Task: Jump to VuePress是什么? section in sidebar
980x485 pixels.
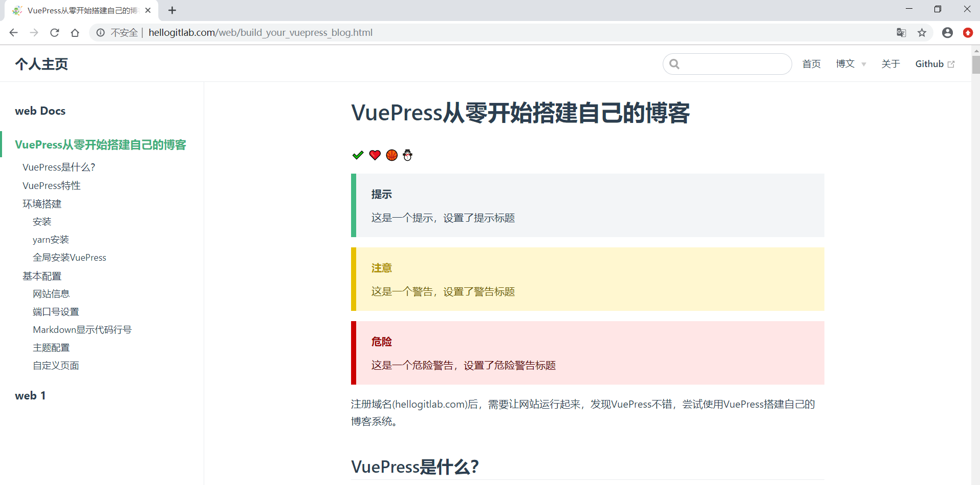Action: pos(59,167)
